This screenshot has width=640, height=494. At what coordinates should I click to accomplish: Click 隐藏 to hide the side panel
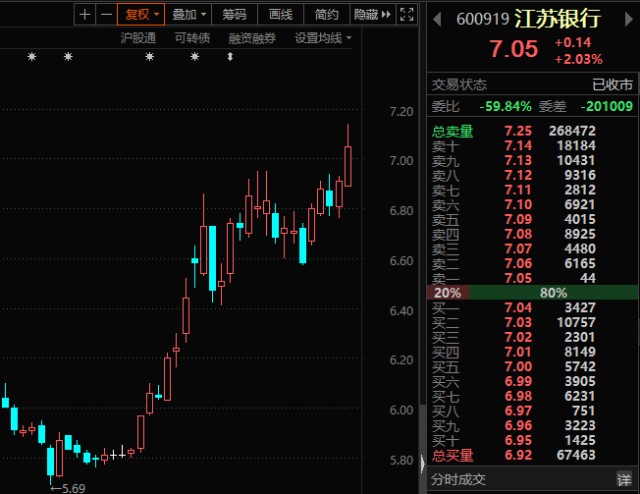coord(372,15)
